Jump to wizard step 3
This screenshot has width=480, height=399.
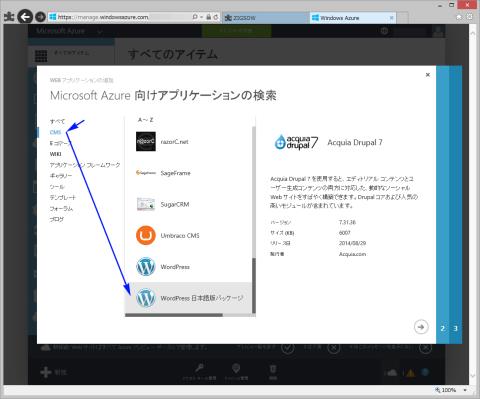pos(456,328)
